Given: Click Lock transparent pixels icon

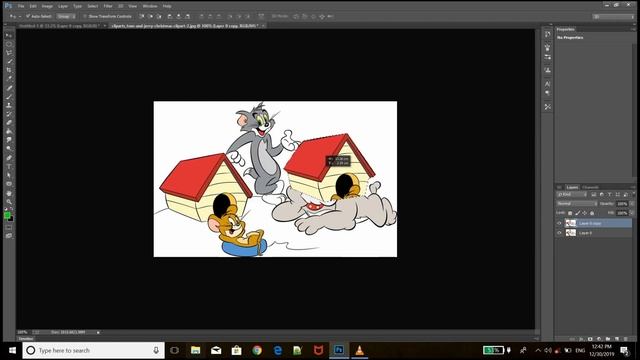Looking at the screenshot, I should click(570, 213).
